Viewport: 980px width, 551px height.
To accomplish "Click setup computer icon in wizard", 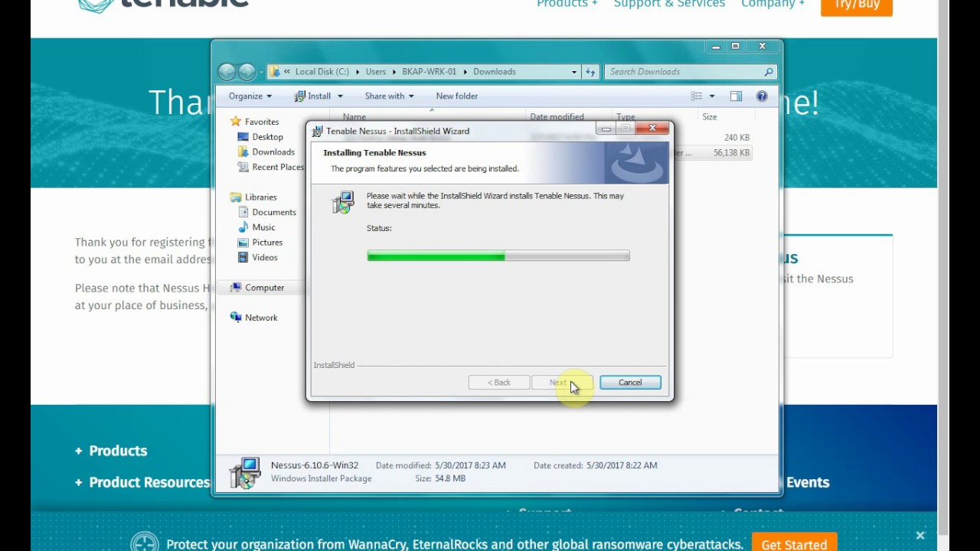I will click(x=343, y=202).
